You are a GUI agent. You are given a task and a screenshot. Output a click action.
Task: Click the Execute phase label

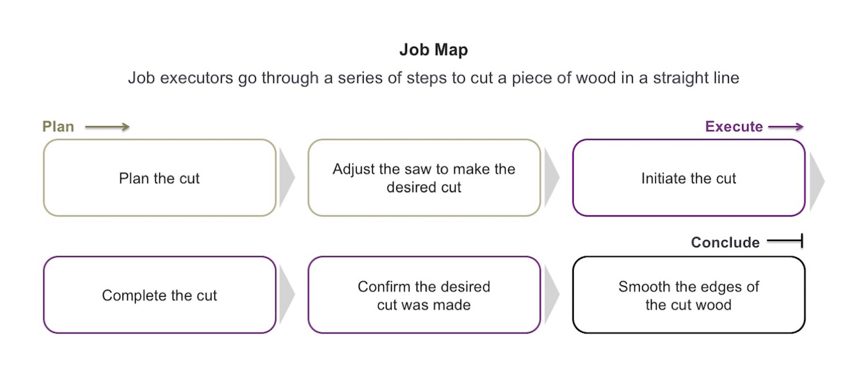(734, 127)
